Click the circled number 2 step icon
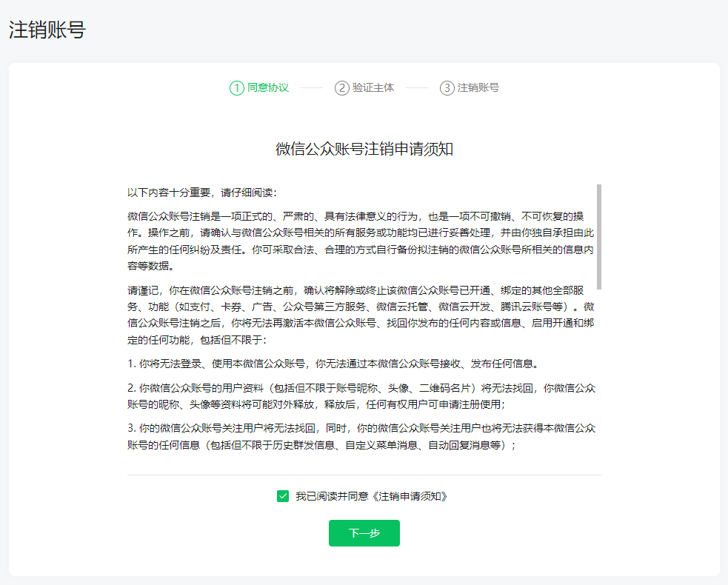 pos(341,87)
